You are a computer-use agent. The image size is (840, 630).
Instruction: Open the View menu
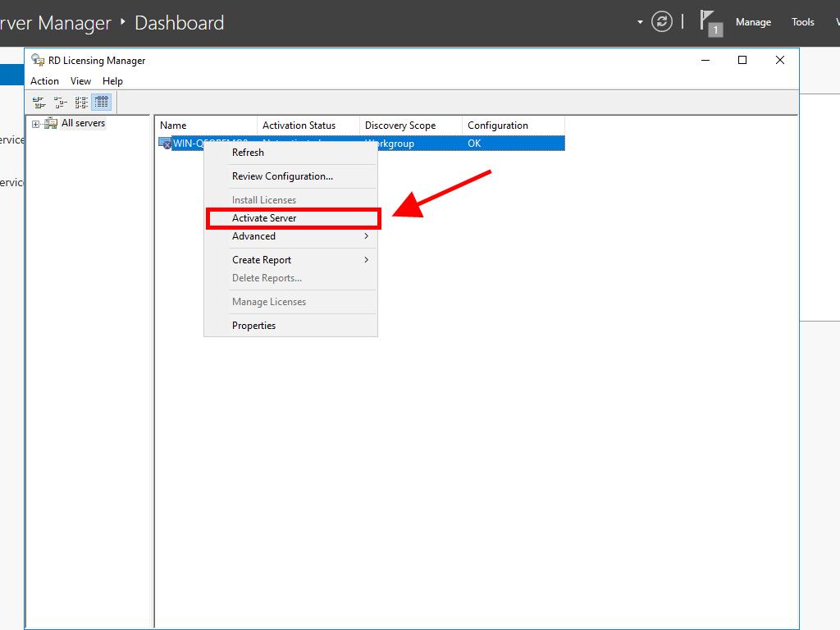(x=80, y=81)
